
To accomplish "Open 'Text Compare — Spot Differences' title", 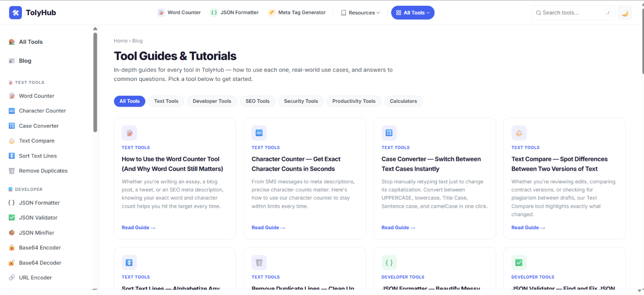I will click(559, 164).
